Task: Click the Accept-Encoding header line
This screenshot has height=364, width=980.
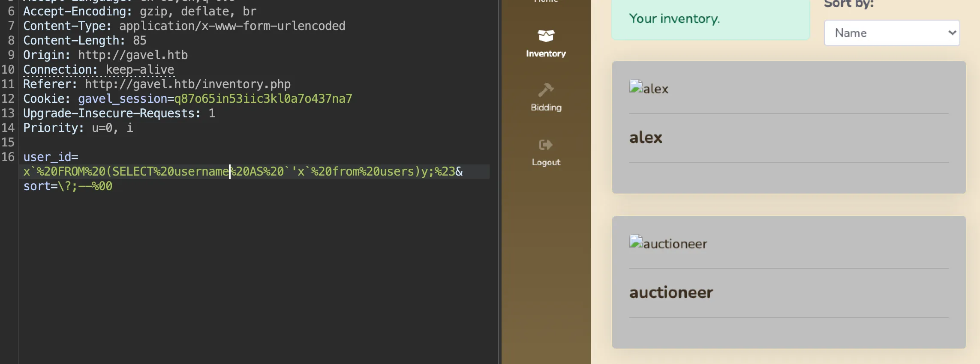Action: (x=140, y=11)
